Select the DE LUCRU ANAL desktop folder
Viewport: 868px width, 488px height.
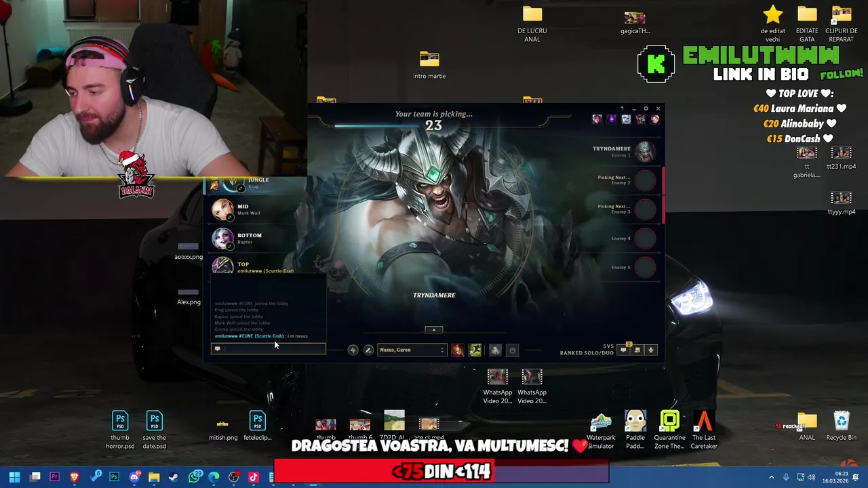[532, 24]
